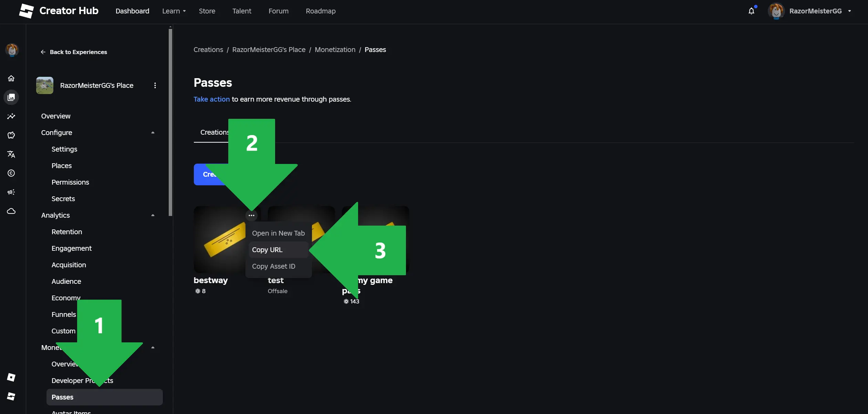Click the RazorMeisterGG profile avatar in header
Screen dimensions: 868x414
[x=776, y=11]
